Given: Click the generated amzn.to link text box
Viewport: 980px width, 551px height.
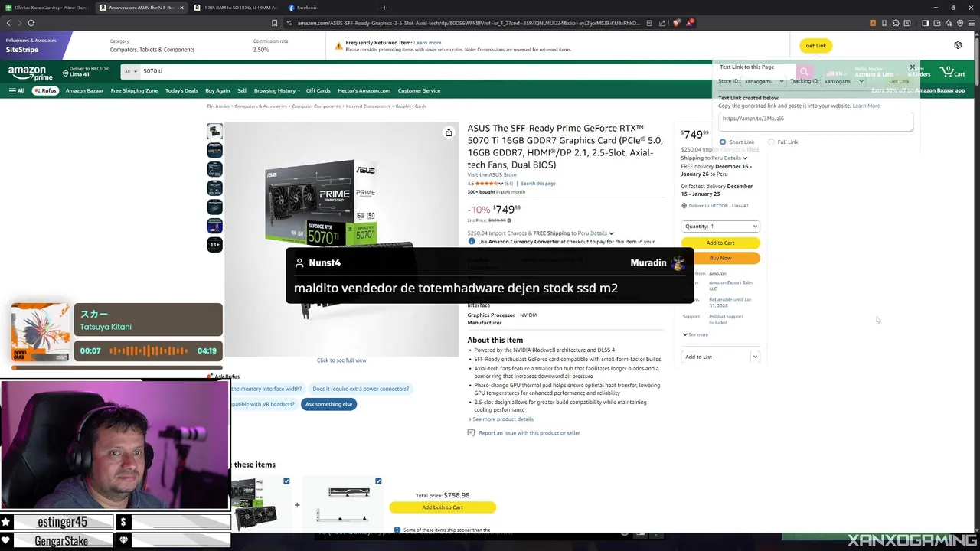Looking at the screenshot, I should coord(815,120).
